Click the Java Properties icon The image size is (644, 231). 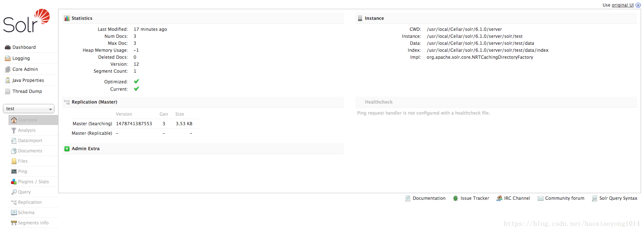[7, 80]
